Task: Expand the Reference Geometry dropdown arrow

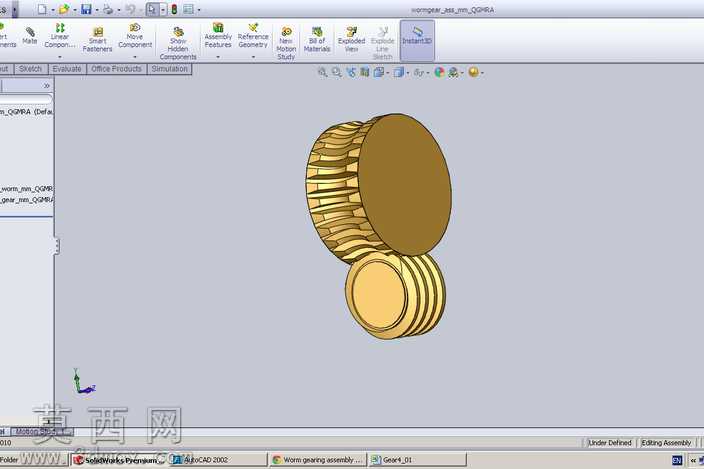Action: click(x=253, y=57)
